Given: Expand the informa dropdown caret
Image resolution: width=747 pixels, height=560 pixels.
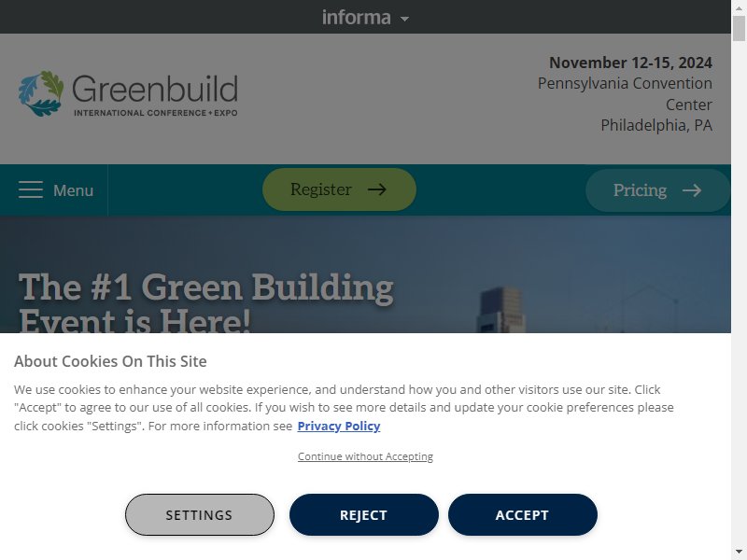Looking at the screenshot, I should (x=404, y=19).
